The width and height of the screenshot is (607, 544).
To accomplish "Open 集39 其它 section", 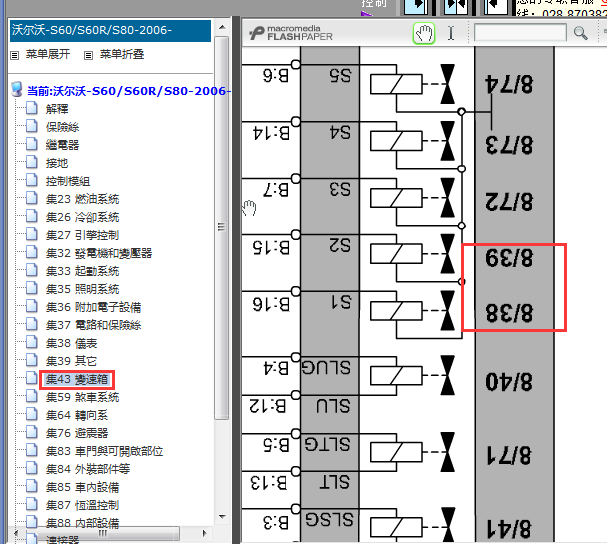I will [72, 361].
